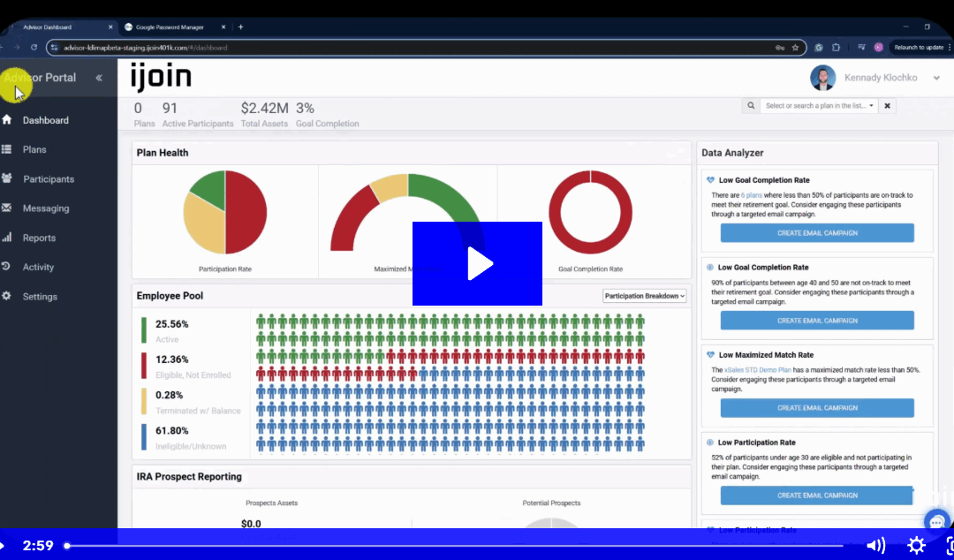Image resolution: width=954 pixels, height=560 pixels.
Task: Open Participants in the sidebar
Action: (x=49, y=179)
